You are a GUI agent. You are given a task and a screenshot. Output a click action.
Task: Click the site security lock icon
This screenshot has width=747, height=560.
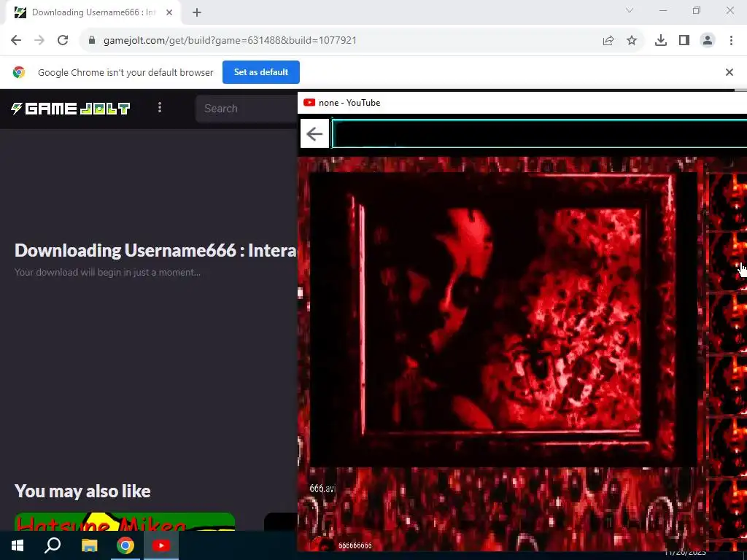[92, 41]
